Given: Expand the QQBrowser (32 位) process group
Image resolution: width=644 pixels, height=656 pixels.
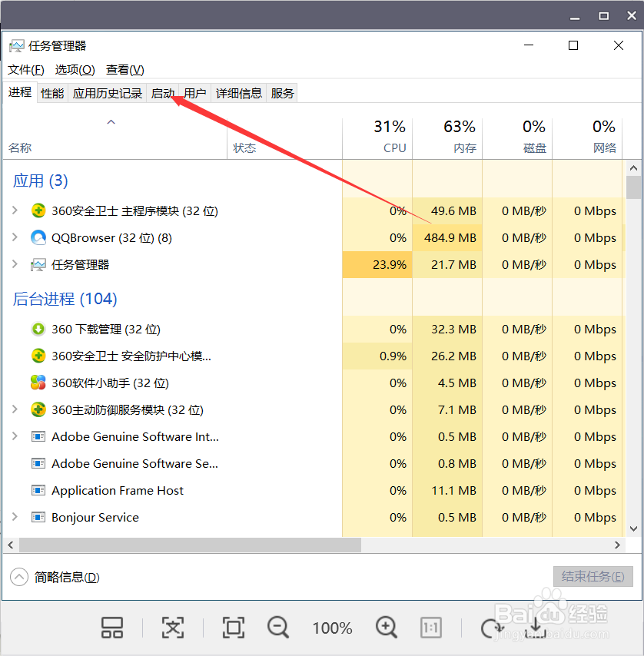Looking at the screenshot, I should click(15, 237).
